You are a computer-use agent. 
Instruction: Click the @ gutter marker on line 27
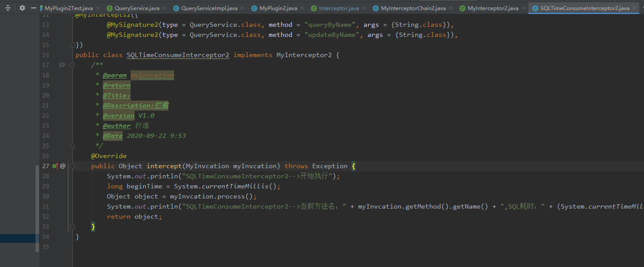63,166
